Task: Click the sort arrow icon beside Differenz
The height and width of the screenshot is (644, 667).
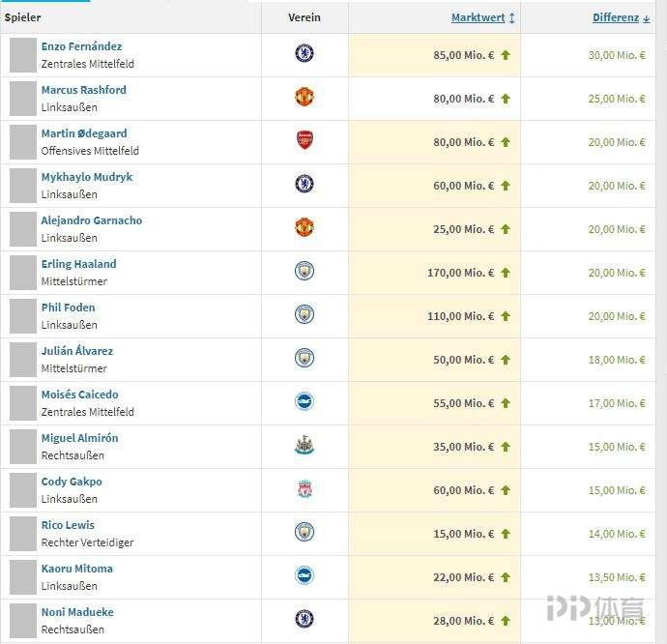Action: [647, 18]
